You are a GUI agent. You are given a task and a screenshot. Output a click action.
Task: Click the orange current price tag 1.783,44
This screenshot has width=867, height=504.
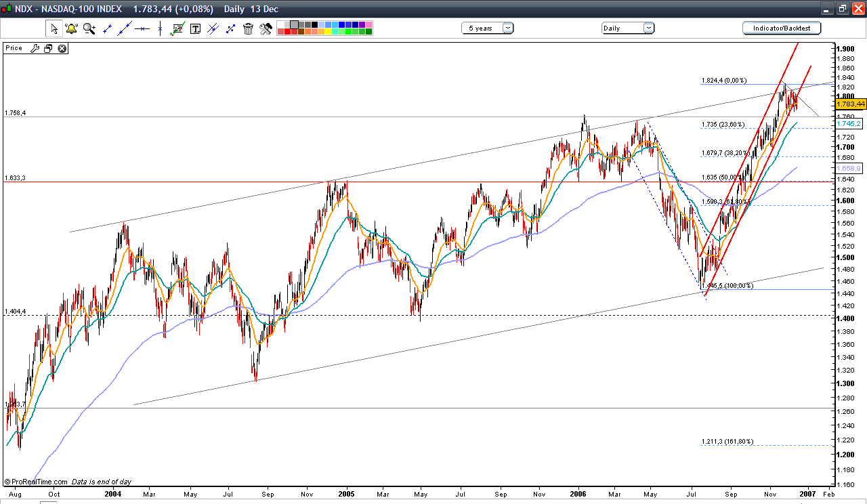[x=851, y=104]
